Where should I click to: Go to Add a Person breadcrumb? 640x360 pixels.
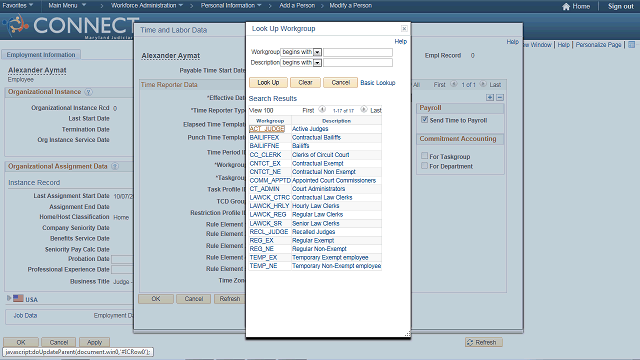point(297,5)
